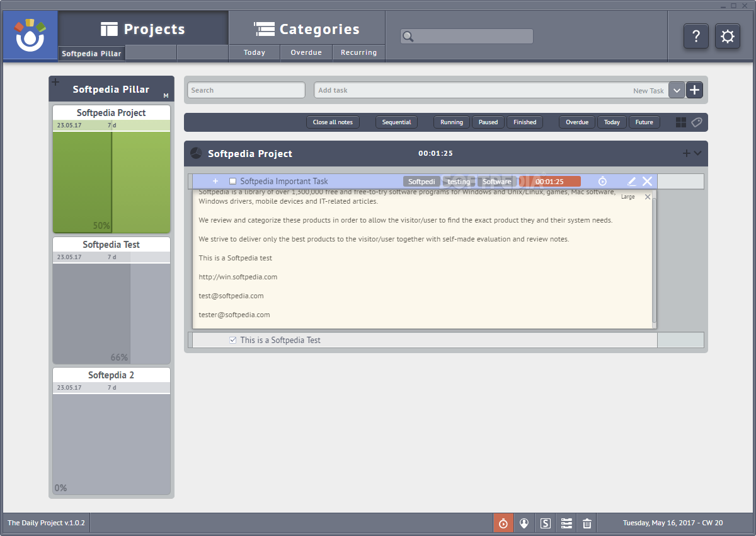756x536 pixels.
Task: Delete Softpedia Important Task with X icon
Action: click(647, 182)
